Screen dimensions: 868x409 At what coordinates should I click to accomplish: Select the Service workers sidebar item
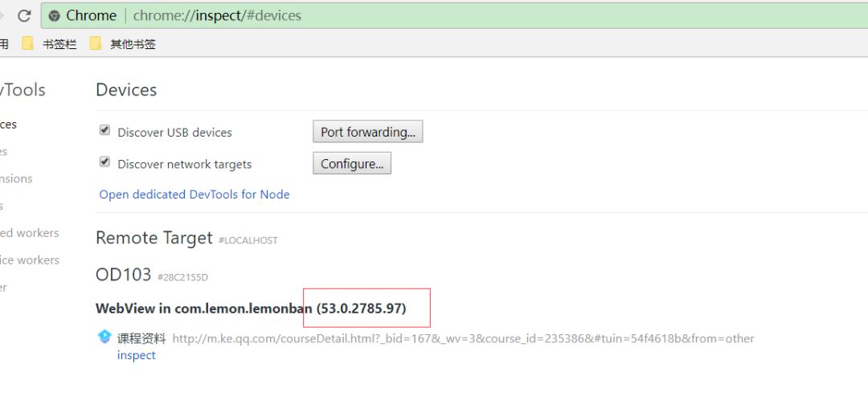[30, 260]
